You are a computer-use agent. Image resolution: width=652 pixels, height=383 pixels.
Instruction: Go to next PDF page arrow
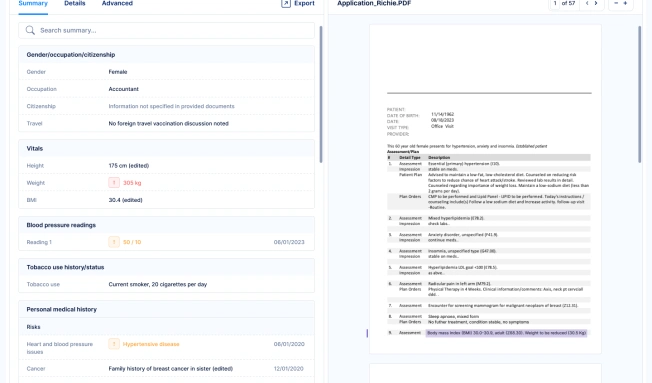pos(596,3)
